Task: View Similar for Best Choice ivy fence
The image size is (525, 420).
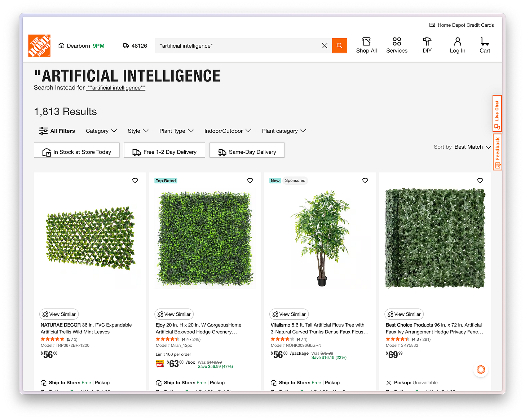Action: click(404, 314)
